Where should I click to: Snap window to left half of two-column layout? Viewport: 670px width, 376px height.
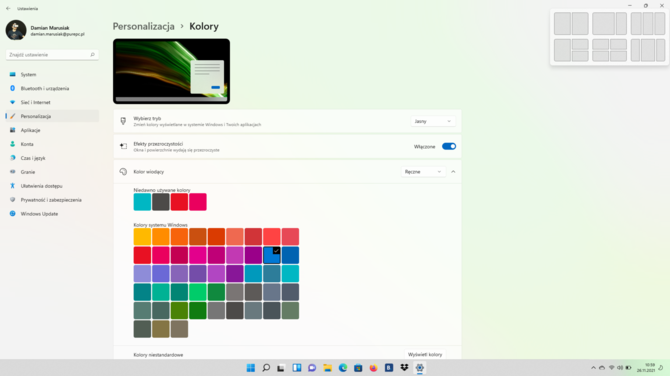562,24
